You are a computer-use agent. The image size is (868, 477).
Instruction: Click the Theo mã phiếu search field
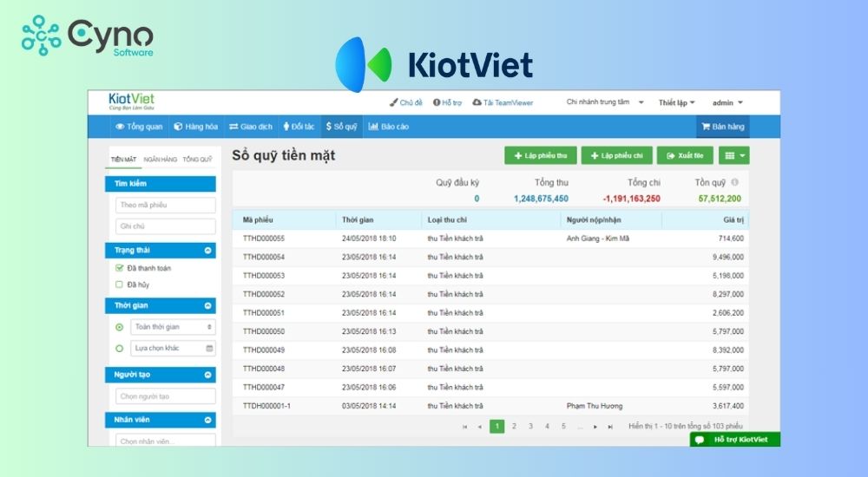166,206
